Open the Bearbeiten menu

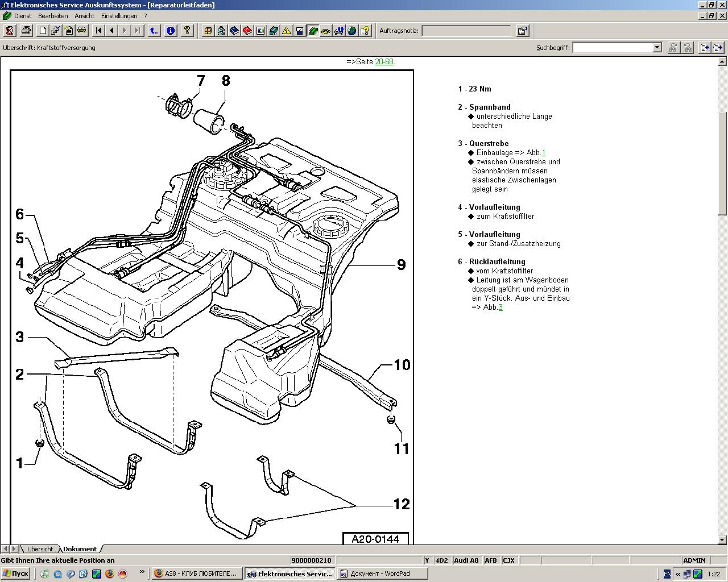tap(53, 16)
